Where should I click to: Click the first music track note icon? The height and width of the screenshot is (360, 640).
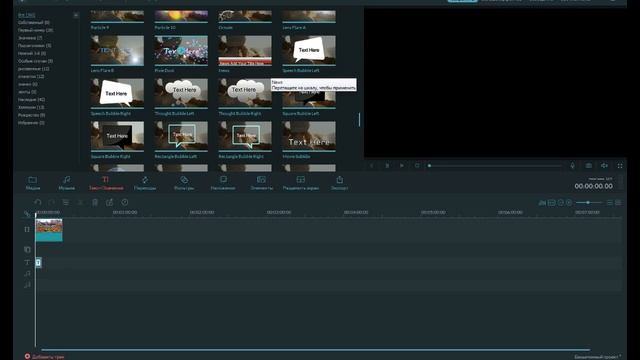pos(27,273)
